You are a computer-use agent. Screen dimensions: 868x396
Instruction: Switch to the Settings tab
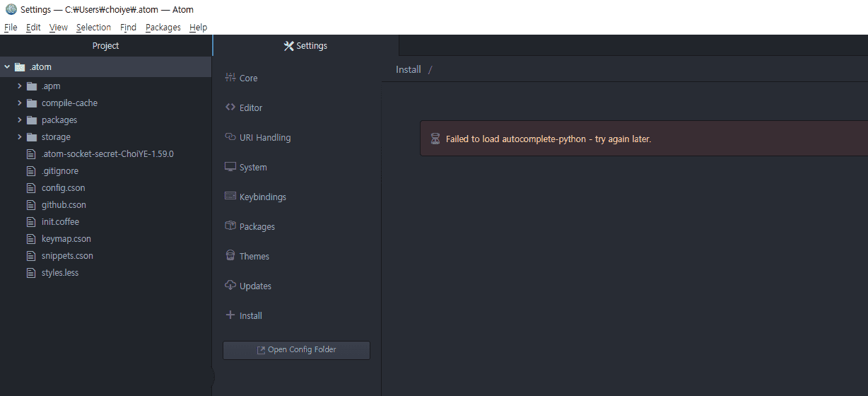coord(305,46)
